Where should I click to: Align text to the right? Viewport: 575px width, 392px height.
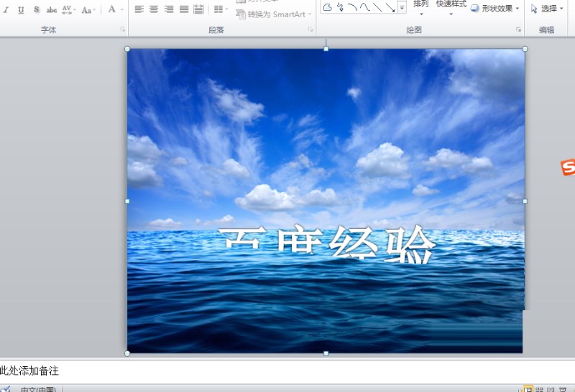pyautogui.click(x=169, y=9)
